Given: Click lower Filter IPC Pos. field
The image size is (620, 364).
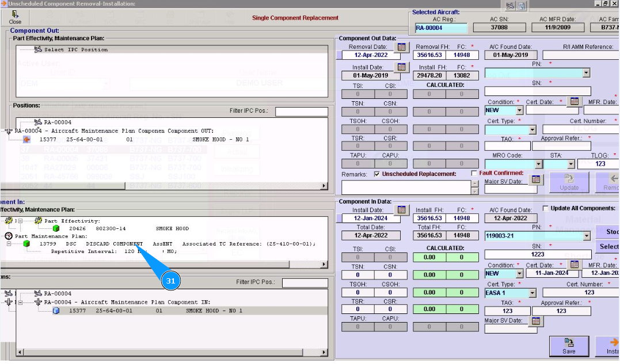Looking at the screenshot, I should point(305,283).
